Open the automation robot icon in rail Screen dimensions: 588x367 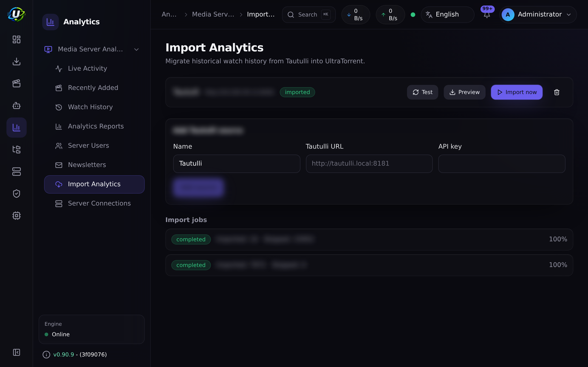point(16,106)
